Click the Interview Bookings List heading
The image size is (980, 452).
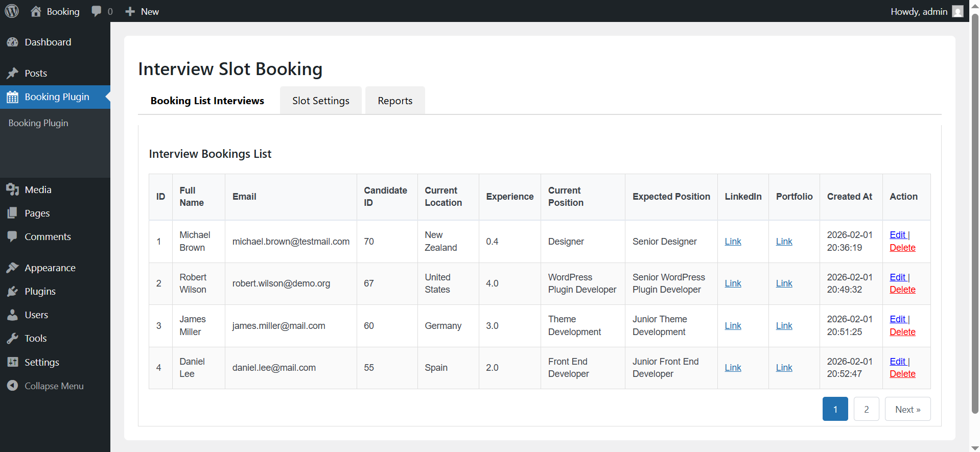210,154
